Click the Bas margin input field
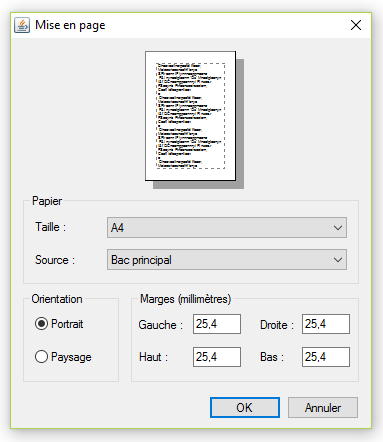383x442 pixels. (326, 357)
